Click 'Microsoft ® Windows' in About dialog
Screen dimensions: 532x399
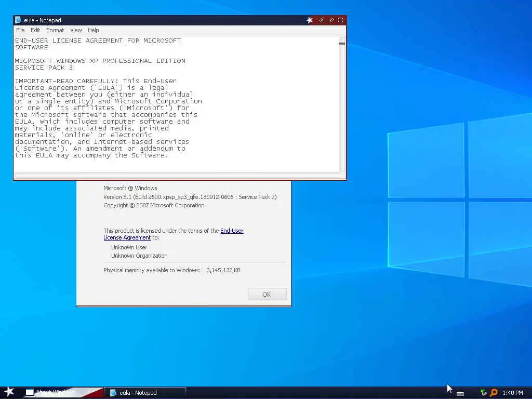pyautogui.click(x=130, y=188)
